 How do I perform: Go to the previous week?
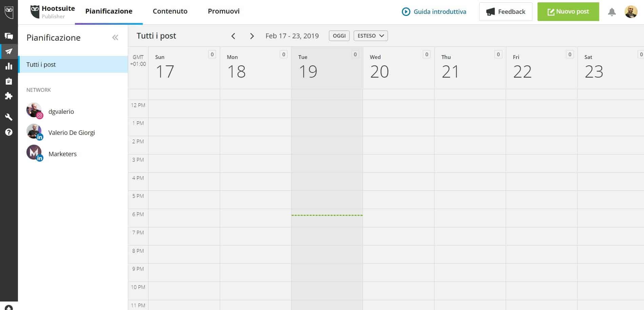point(233,36)
